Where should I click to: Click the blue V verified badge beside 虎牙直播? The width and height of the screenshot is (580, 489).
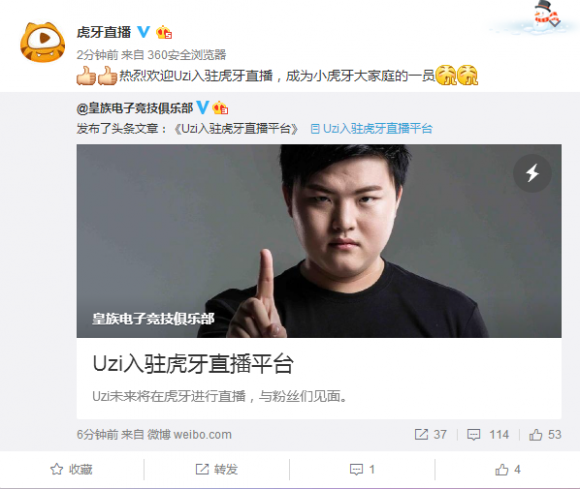pyautogui.click(x=144, y=32)
